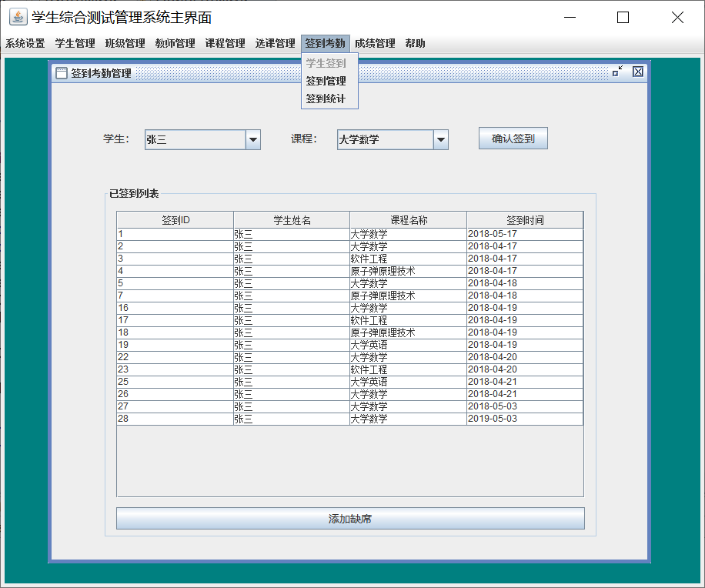The image size is (705, 588).
Task: Open the 课程 dropdown arrow
Action: [441, 140]
